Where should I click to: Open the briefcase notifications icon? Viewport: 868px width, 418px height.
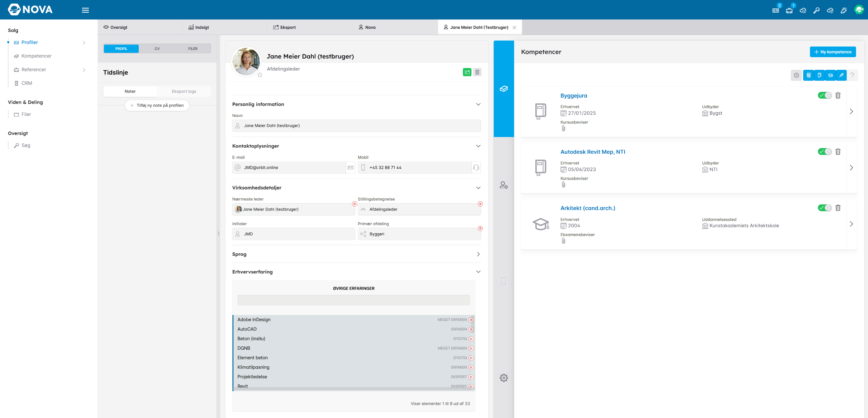(x=789, y=10)
